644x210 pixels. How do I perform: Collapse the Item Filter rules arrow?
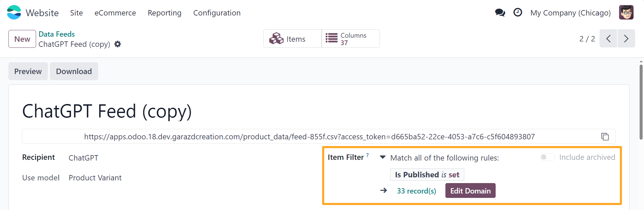(383, 157)
